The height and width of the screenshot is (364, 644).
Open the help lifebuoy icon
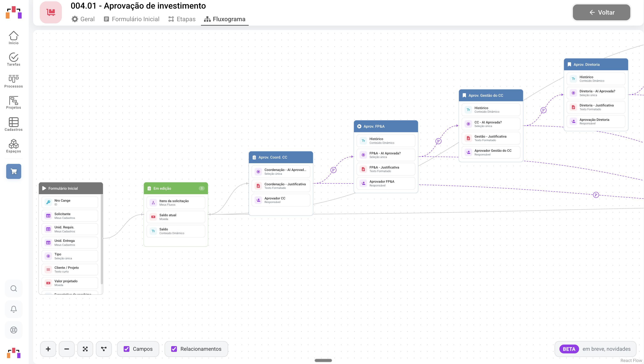tap(14, 330)
